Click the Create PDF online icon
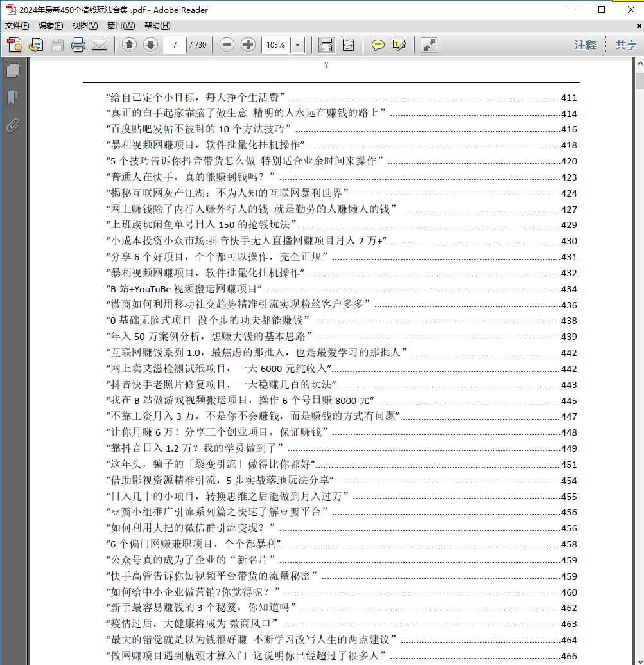644x665 pixels. click(x=15, y=45)
